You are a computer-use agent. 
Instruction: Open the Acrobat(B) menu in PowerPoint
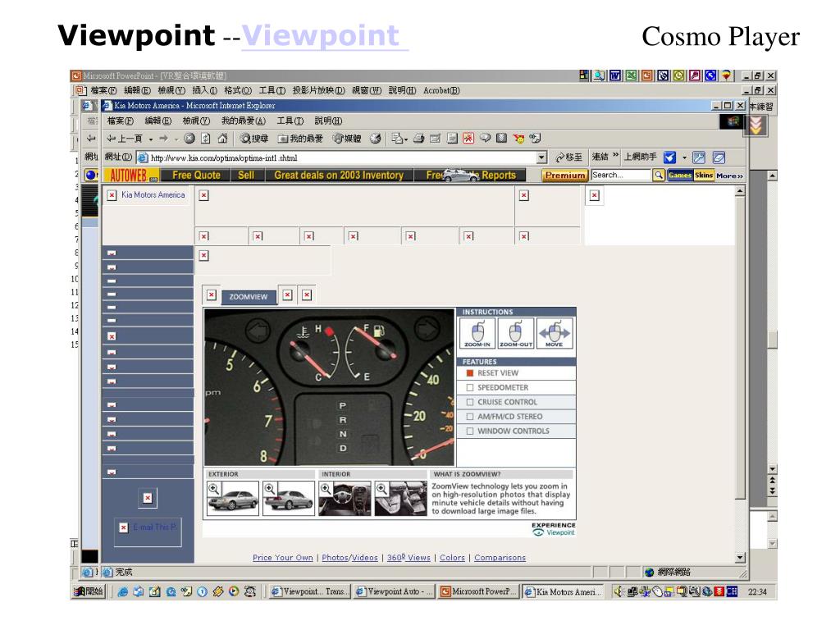tap(441, 90)
